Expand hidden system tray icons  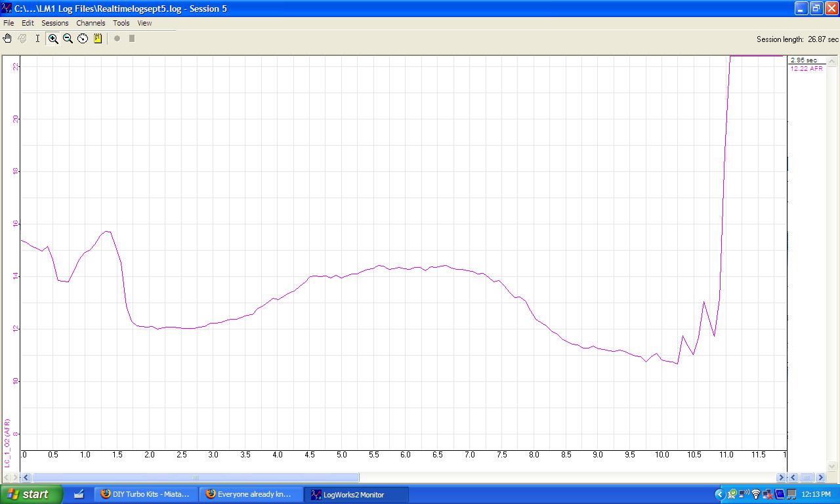point(719,494)
